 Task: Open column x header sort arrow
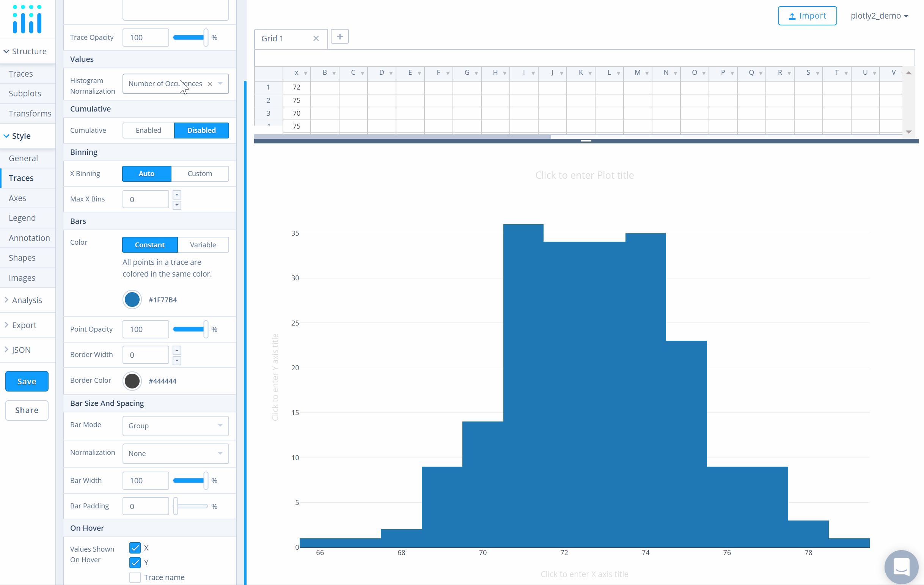(x=305, y=73)
